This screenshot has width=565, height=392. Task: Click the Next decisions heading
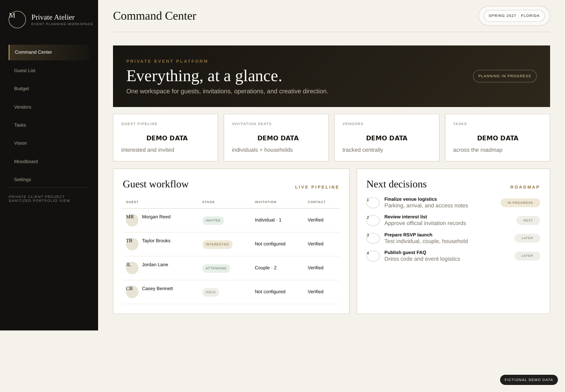tap(396, 184)
